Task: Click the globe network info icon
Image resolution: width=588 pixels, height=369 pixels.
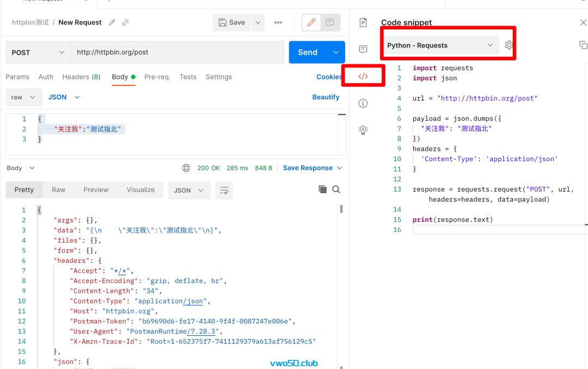Action: 186,168
